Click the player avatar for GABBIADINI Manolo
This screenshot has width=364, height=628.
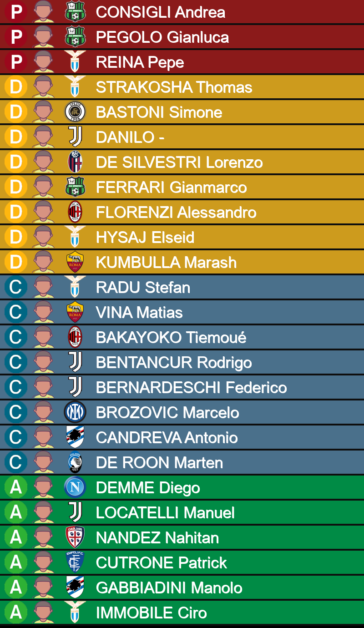tap(43, 587)
